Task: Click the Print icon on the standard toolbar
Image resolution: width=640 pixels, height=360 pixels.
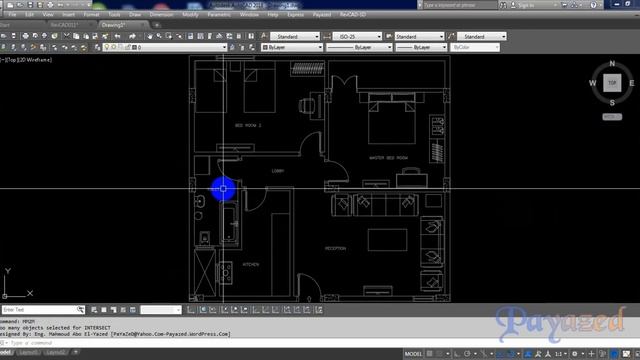Action: point(25,36)
